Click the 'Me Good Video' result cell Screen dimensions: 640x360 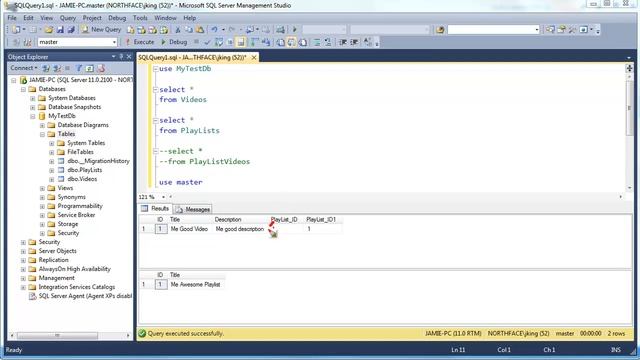click(189, 229)
